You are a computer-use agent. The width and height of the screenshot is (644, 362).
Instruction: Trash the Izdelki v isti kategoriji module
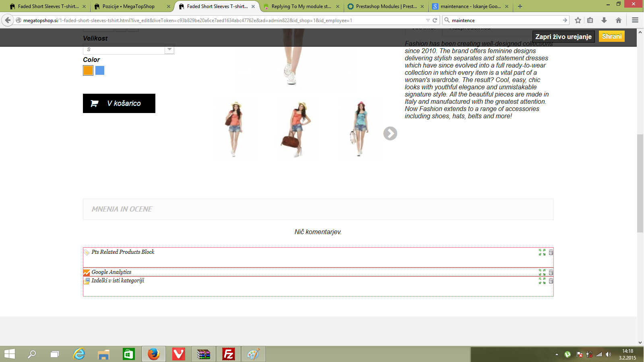pos(551,281)
